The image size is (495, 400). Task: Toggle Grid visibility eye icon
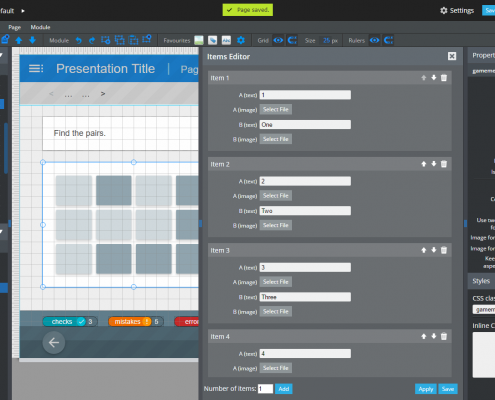click(x=278, y=40)
